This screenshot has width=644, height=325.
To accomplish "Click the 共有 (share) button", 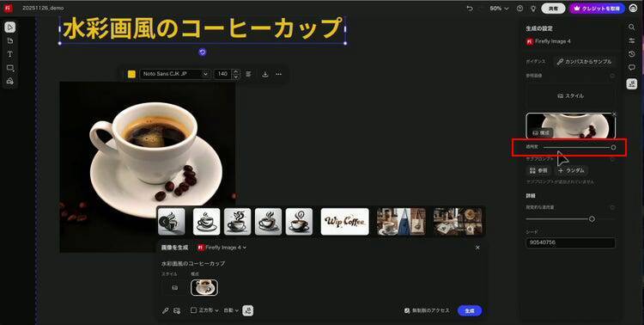I will (553, 9).
